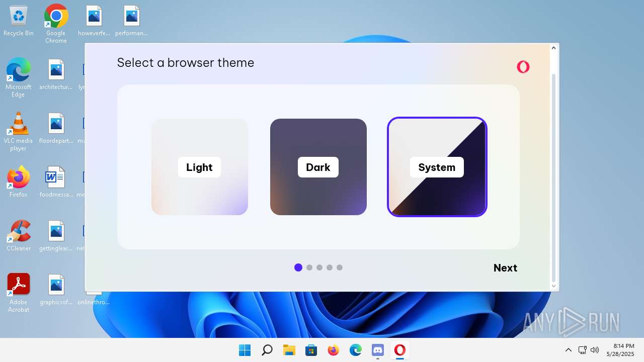Select the Microsoft Edge desktop shortcut

point(18,77)
